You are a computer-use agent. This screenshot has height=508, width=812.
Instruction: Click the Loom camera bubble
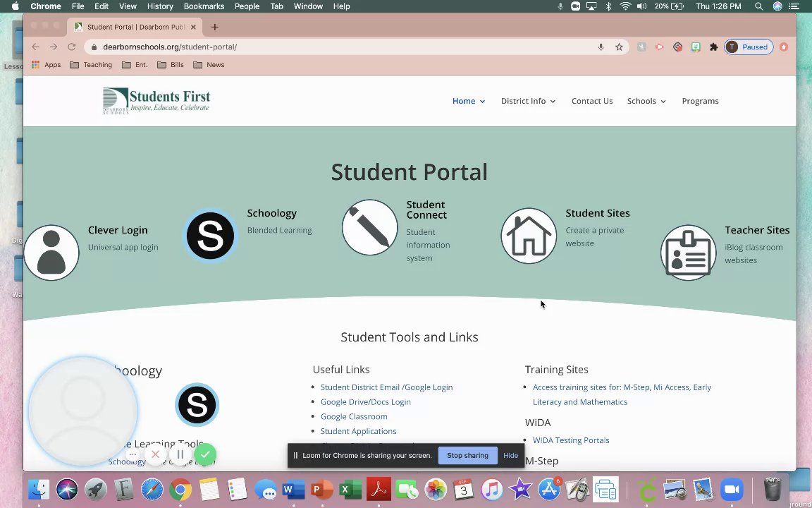click(x=83, y=411)
